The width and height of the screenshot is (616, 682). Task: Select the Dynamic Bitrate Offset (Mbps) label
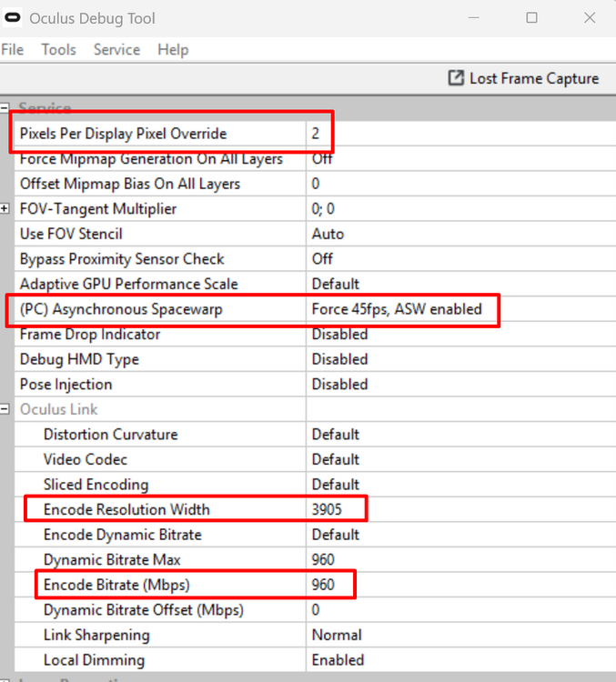(x=144, y=610)
